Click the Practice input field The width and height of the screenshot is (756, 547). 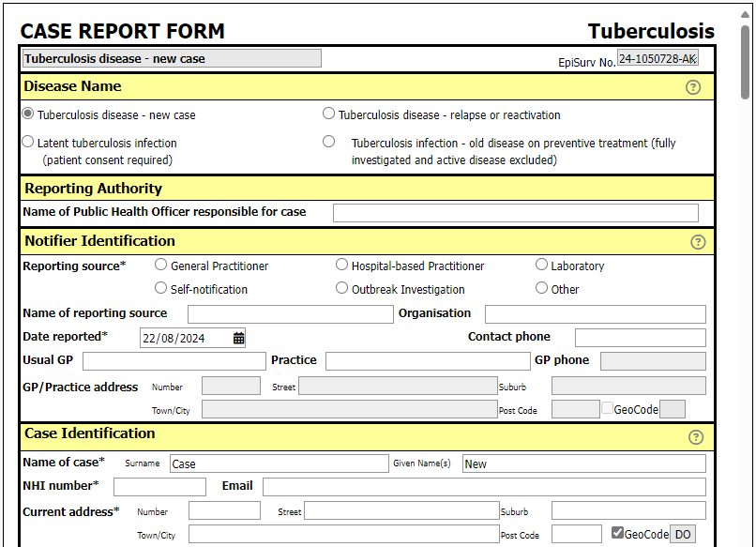click(x=428, y=361)
